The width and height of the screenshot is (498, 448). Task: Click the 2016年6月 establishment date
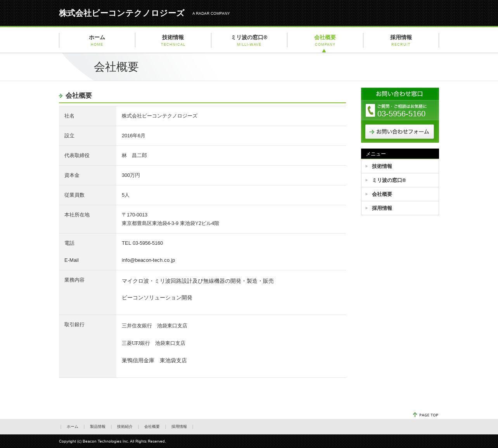(x=133, y=136)
